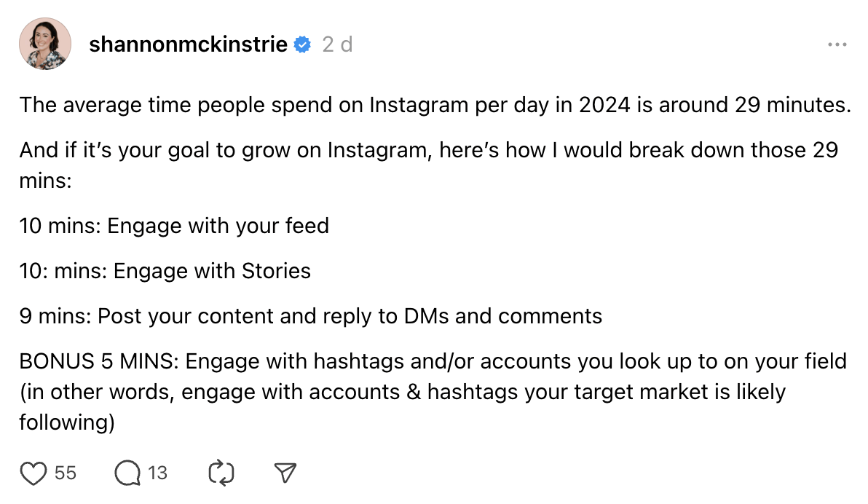Toggle like on shannonmckinstrie's post

(34, 472)
